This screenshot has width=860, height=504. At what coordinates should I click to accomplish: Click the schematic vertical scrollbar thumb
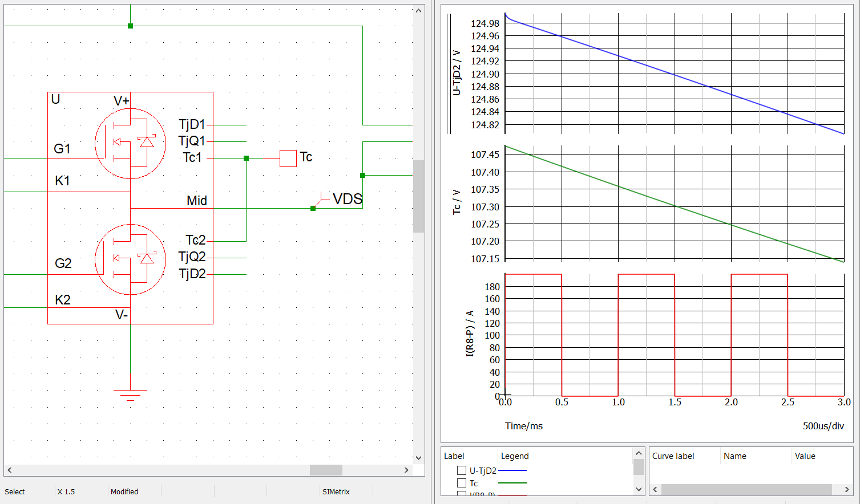[418, 196]
